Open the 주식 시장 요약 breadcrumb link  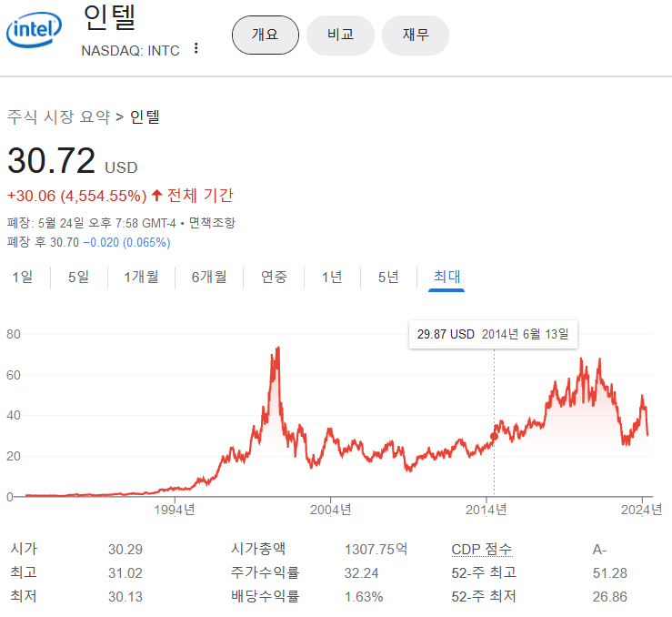59,116
